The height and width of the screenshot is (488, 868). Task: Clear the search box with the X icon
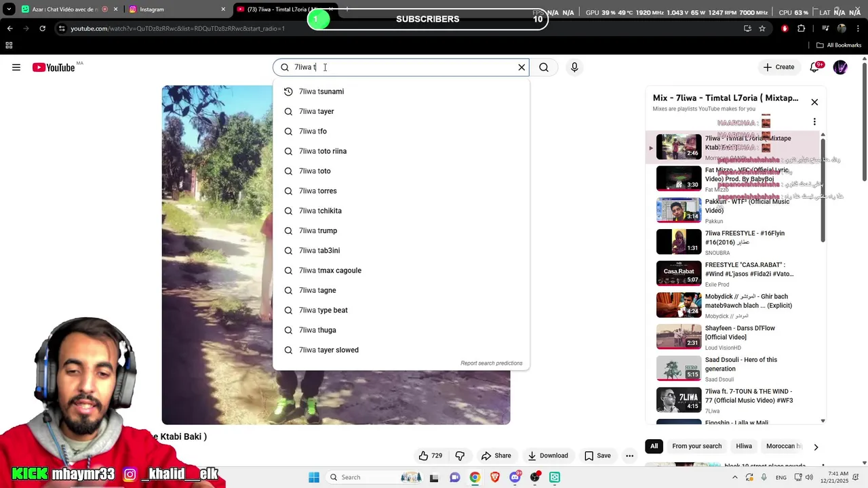coord(521,67)
